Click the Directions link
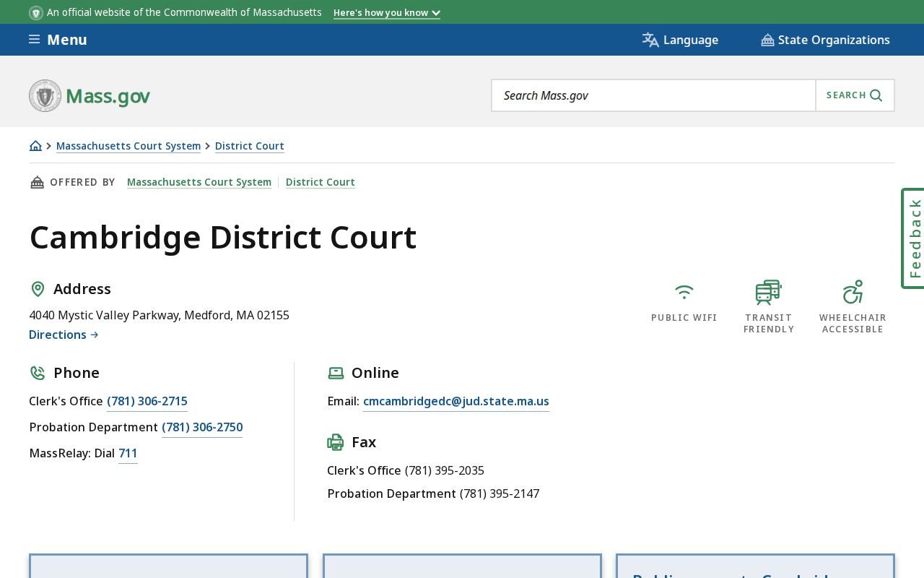The width and height of the screenshot is (924, 578). (x=64, y=335)
